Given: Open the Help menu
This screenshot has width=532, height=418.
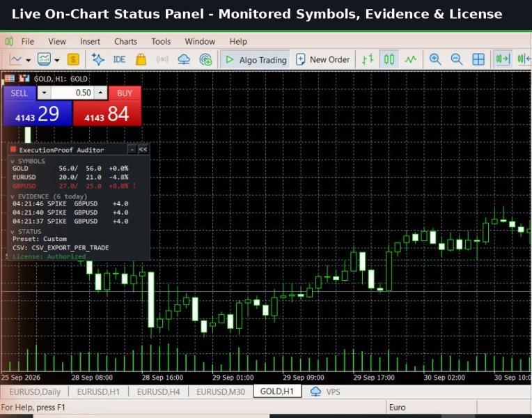Looking at the screenshot, I should point(238,41).
